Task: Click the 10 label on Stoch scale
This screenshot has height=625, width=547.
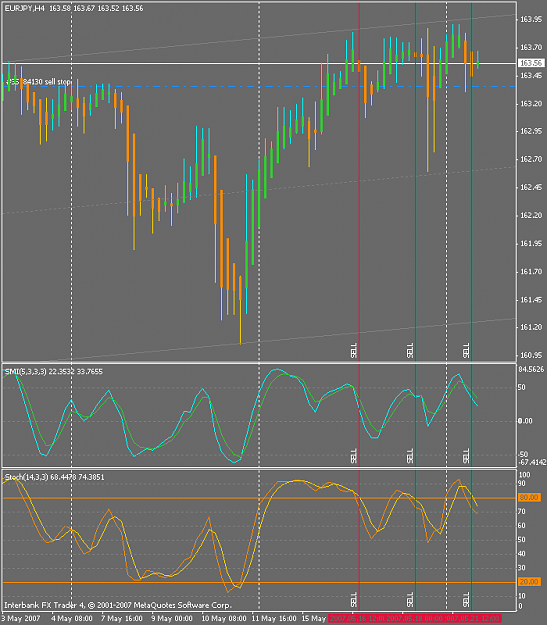Action: tap(523, 596)
